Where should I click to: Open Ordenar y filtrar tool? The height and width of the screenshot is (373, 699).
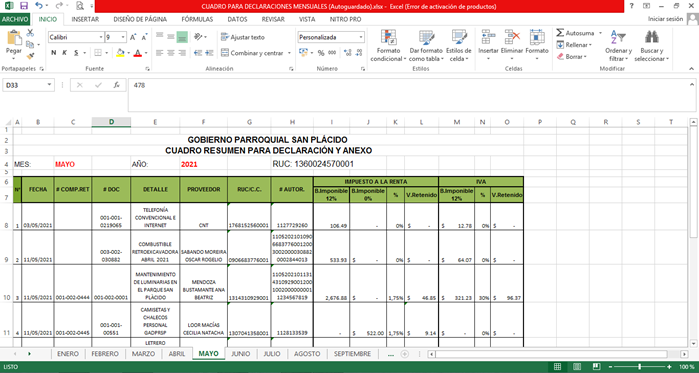click(618, 46)
